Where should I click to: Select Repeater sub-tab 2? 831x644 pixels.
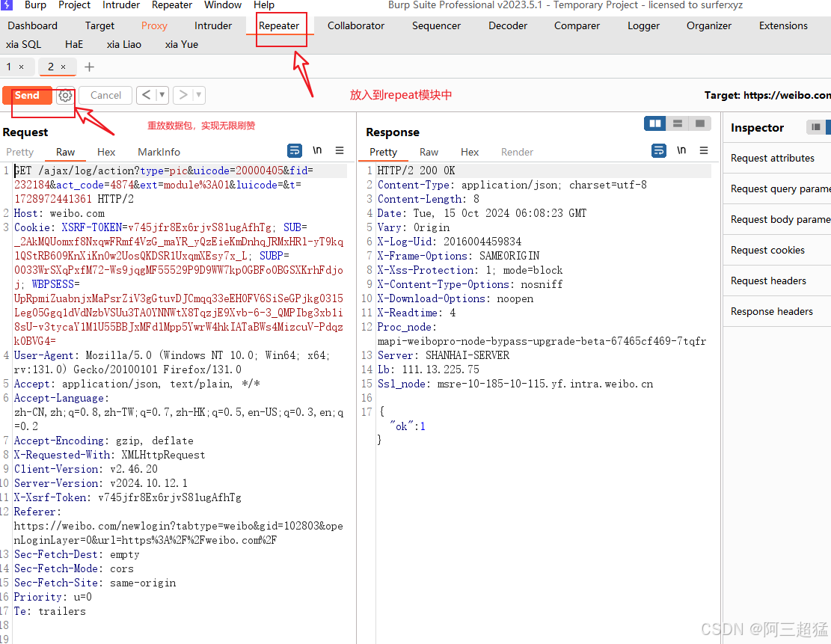[x=51, y=67]
